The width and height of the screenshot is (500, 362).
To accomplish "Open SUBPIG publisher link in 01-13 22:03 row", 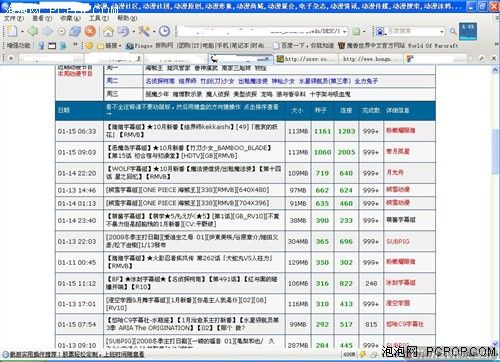I will tap(398, 241).
